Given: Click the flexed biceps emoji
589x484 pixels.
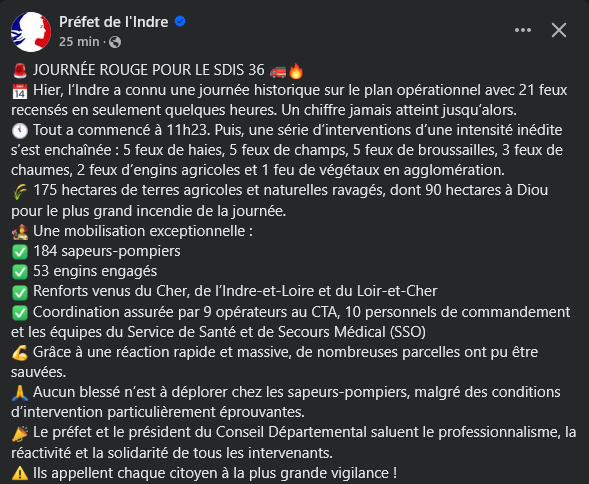Looking at the screenshot, I should click(20, 353).
